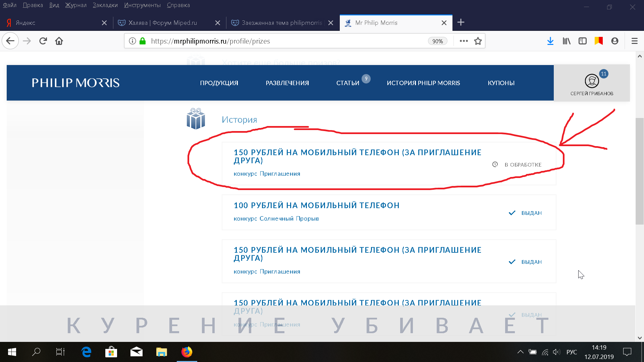Close the Яндекс tab

[x=104, y=23]
